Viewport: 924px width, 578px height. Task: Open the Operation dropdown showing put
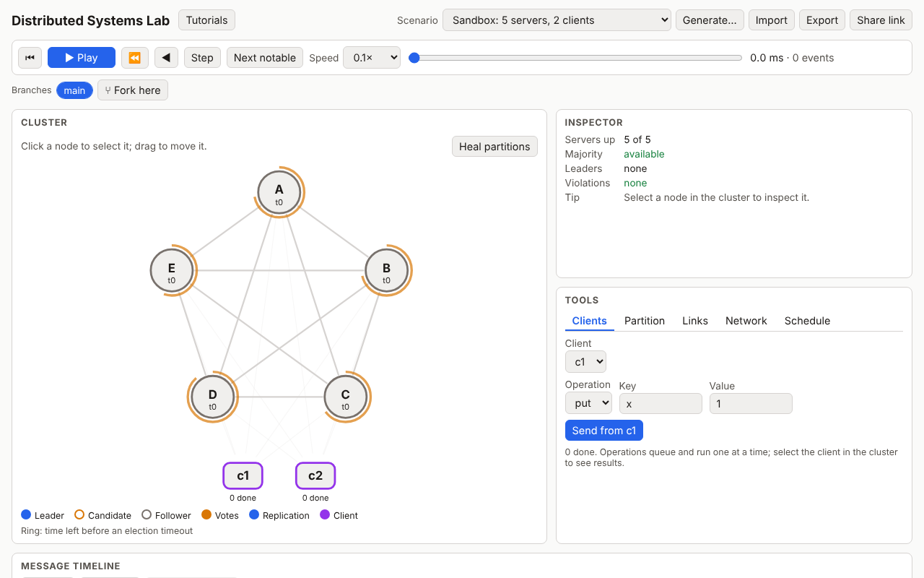click(588, 403)
